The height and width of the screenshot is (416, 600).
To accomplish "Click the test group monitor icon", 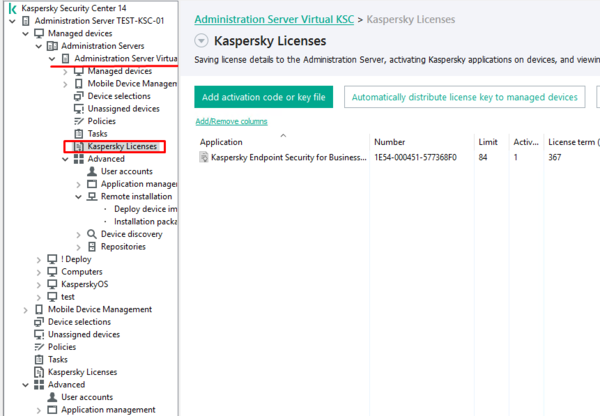I will tap(52, 297).
